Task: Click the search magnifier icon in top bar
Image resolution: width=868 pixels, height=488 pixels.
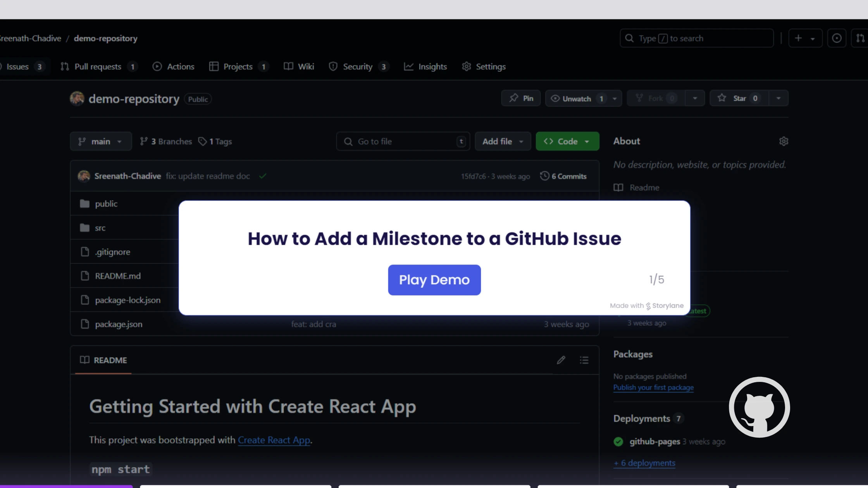Action: click(x=629, y=38)
